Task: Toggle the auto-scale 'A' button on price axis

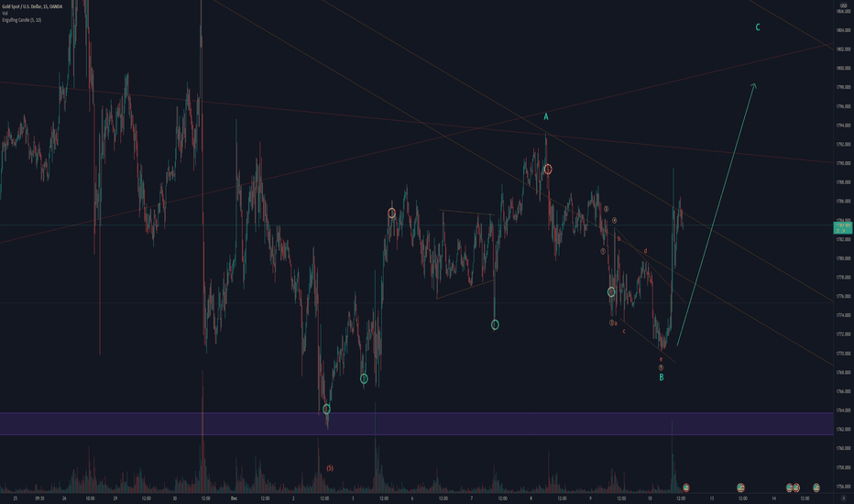Action: 843,498
